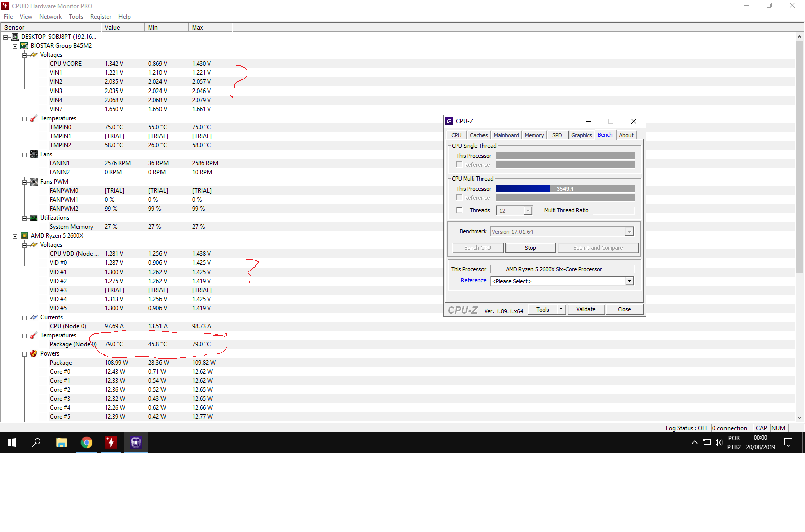This screenshot has height=532, width=805.
Task: Switch to HWMonitor PRO taskbar icon
Action: 111,442
